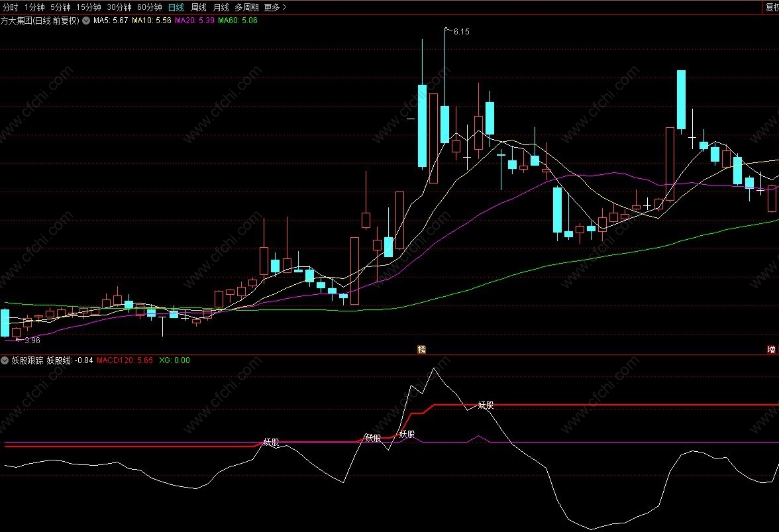Switch to the 周线 weekly tab
This screenshot has height=532, width=779.
[x=199, y=7]
